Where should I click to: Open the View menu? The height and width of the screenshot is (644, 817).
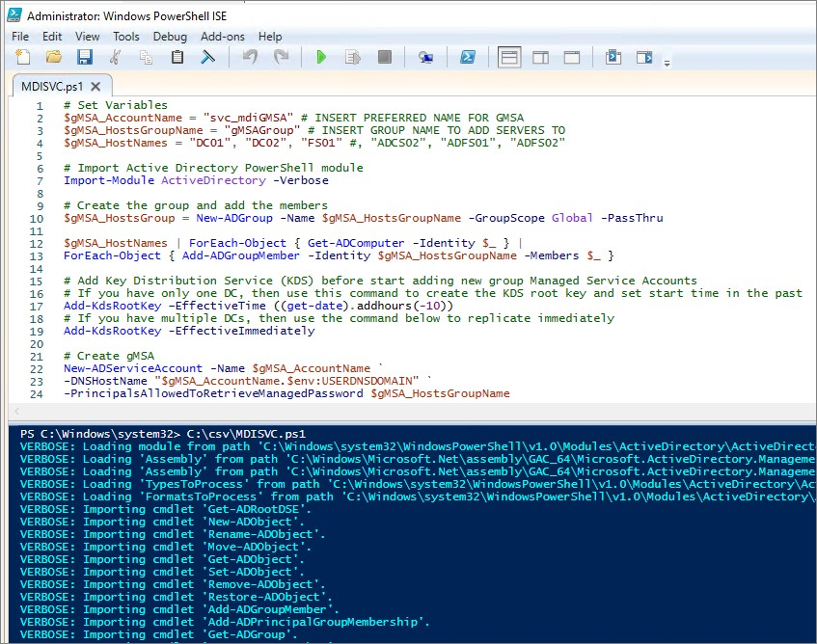pyautogui.click(x=87, y=37)
